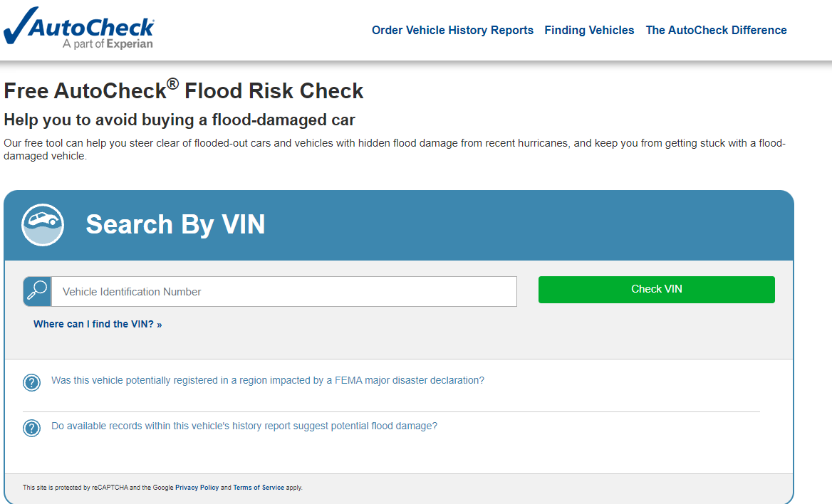Viewport: 832px width, 504px height.
Task: Click the 'avoid buying a flood-damaged car' subheading
Action: pyautogui.click(x=180, y=120)
